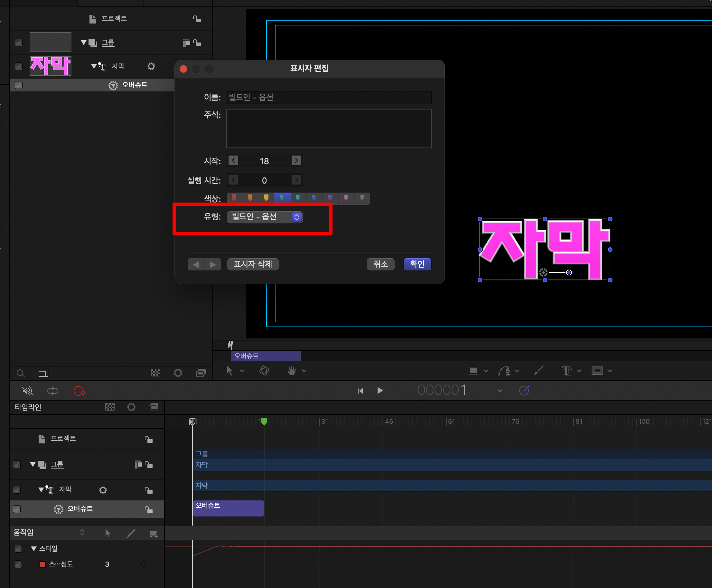Pick the red marker color swatch
Screen dimensions: 712x588
pyautogui.click(x=234, y=198)
